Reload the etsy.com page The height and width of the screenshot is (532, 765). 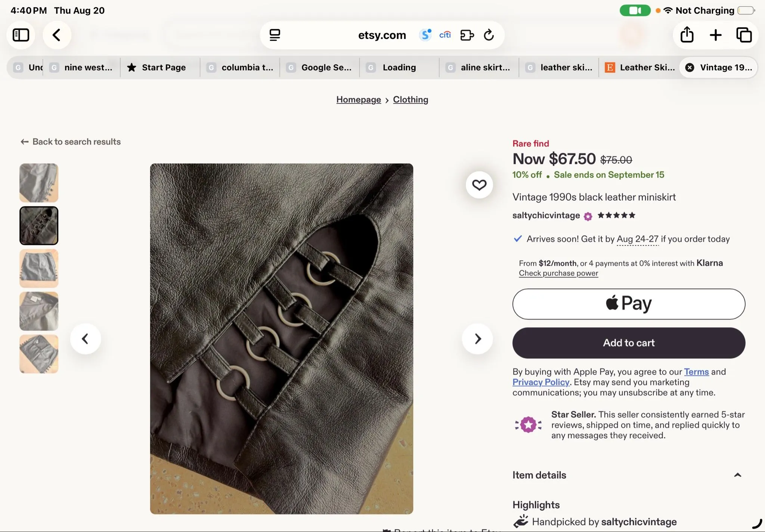point(489,35)
